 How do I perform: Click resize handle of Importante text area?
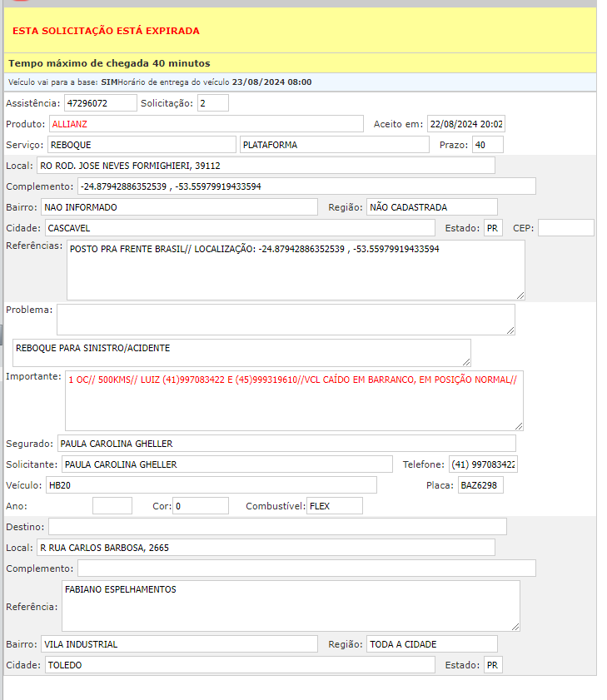tap(519, 425)
